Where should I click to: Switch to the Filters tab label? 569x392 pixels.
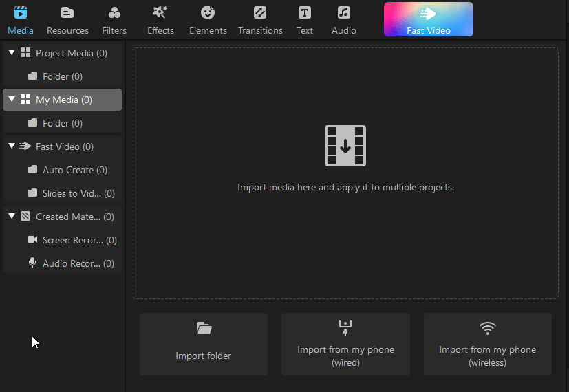point(114,30)
